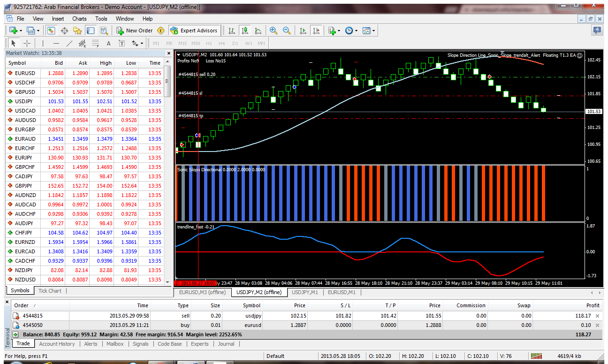
Task: Open the Profiles tool in toolbar
Action: pos(31,30)
